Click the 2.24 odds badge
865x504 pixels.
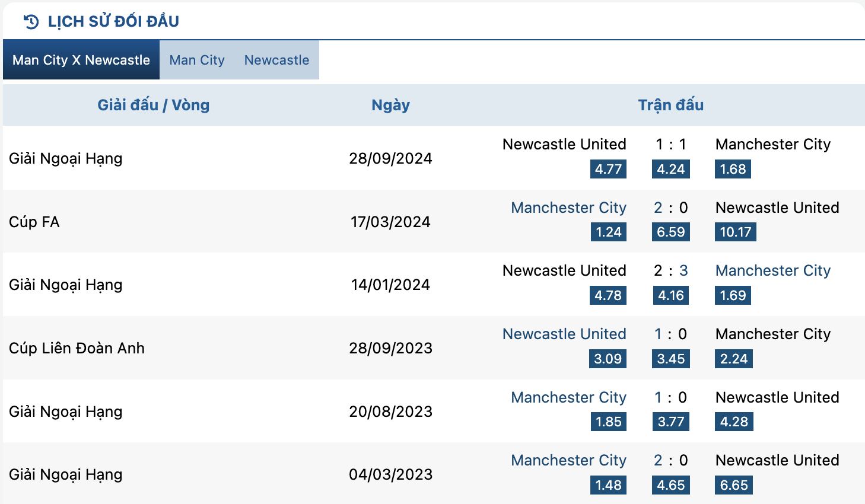[x=733, y=359]
